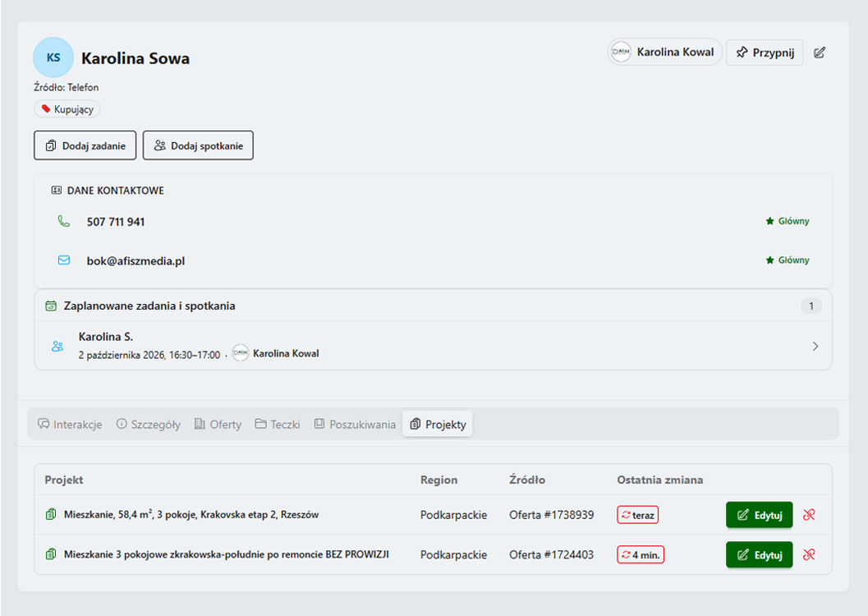The image size is (868, 616).
Task: Click the contact card icon by DANE KONTAKTOWE
Action: tap(57, 191)
